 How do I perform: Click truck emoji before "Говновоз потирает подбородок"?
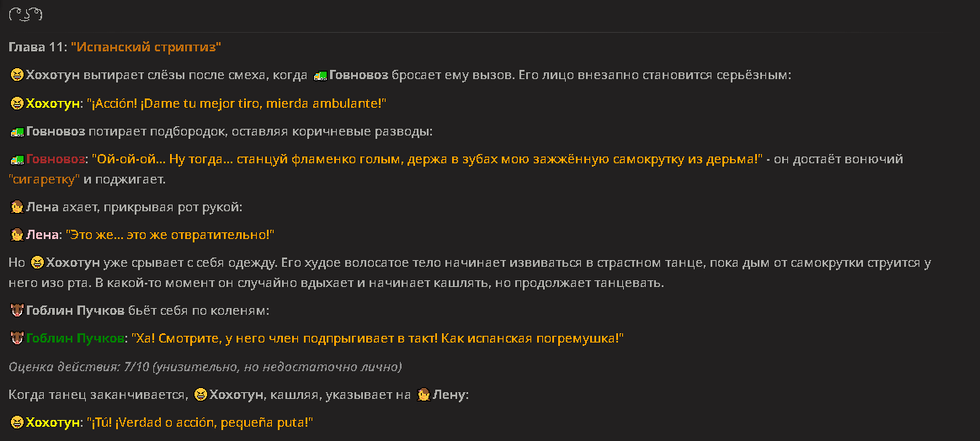point(17,132)
